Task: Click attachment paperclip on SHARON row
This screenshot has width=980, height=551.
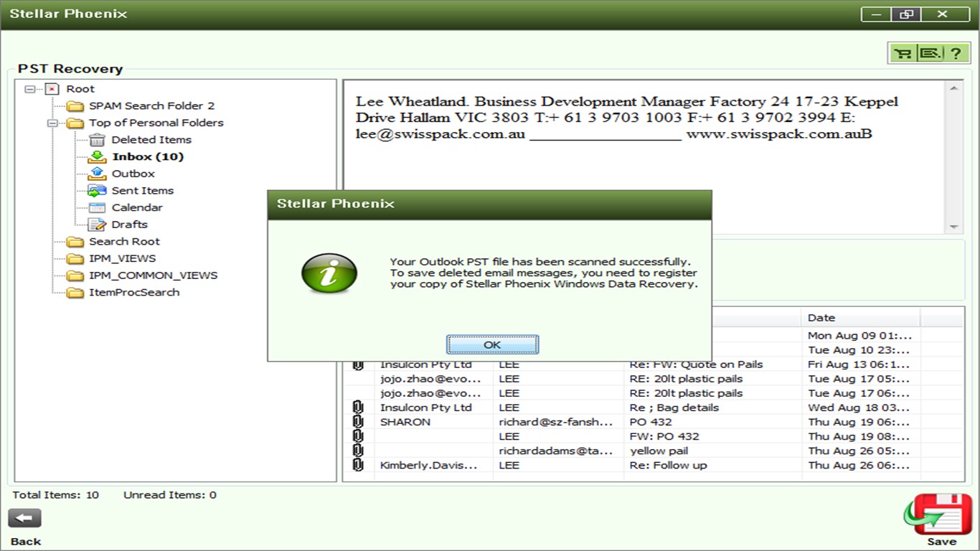Action: coord(358,422)
